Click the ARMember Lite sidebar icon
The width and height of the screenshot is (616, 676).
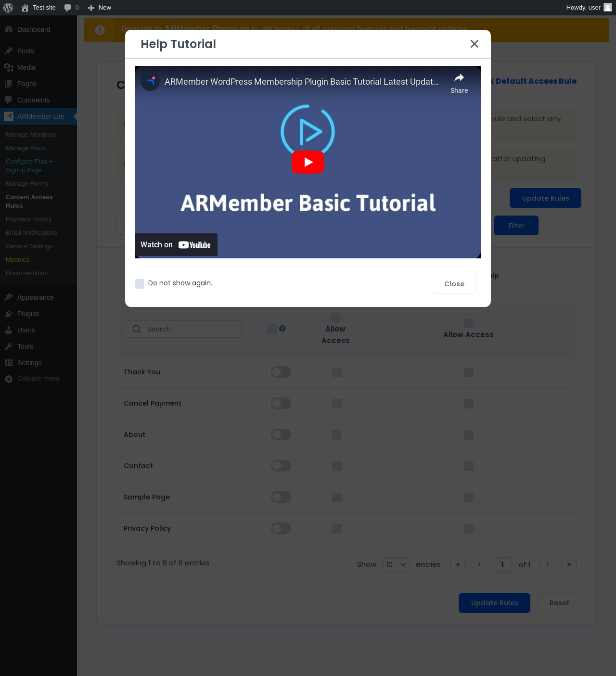point(9,116)
